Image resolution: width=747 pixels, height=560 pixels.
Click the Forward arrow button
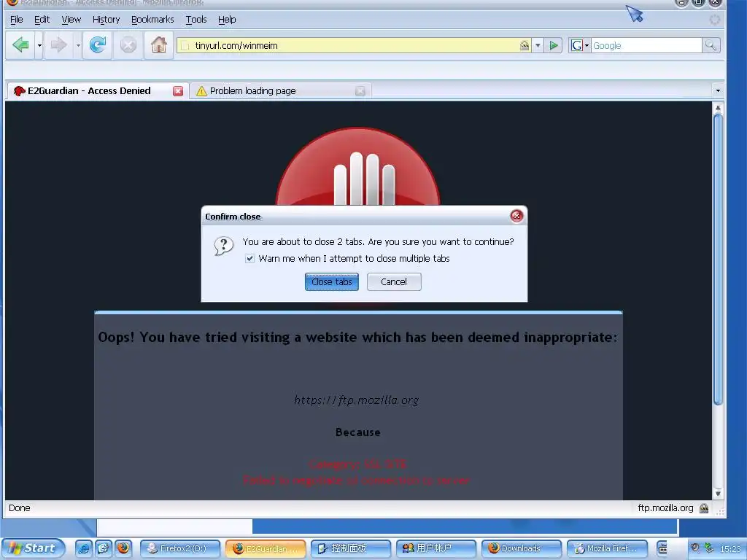[58, 45]
